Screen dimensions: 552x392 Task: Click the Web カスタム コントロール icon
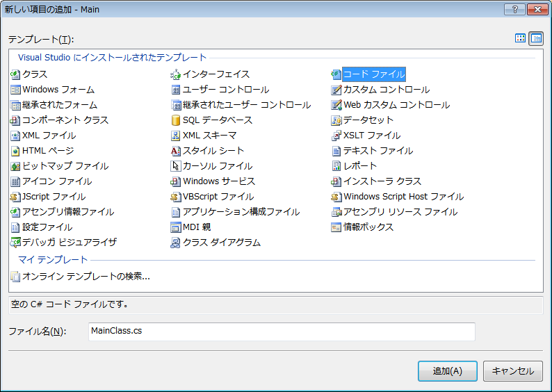pyautogui.click(x=336, y=105)
